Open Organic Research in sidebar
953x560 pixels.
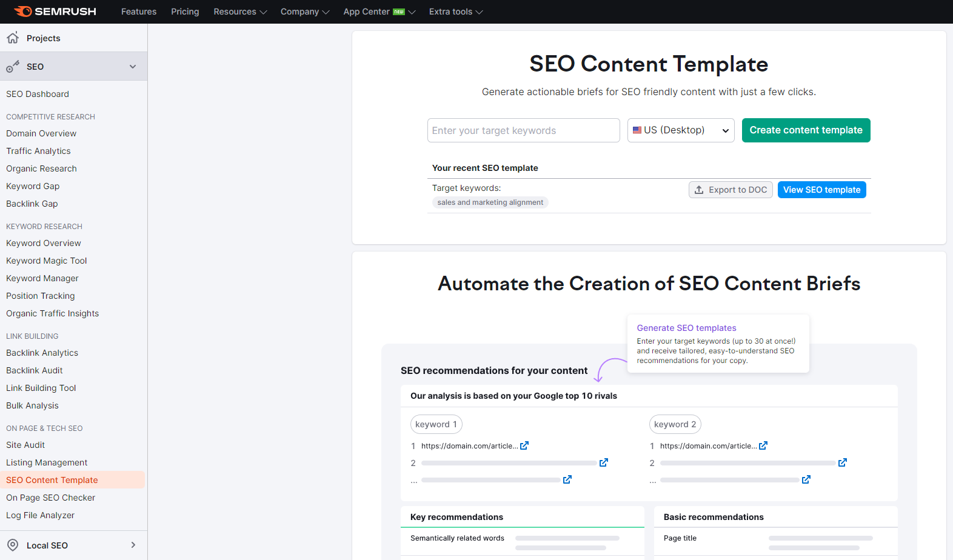point(41,168)
